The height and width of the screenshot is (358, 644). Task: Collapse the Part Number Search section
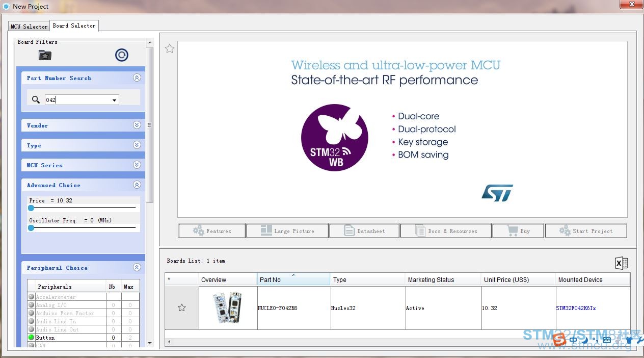(137, 78)
